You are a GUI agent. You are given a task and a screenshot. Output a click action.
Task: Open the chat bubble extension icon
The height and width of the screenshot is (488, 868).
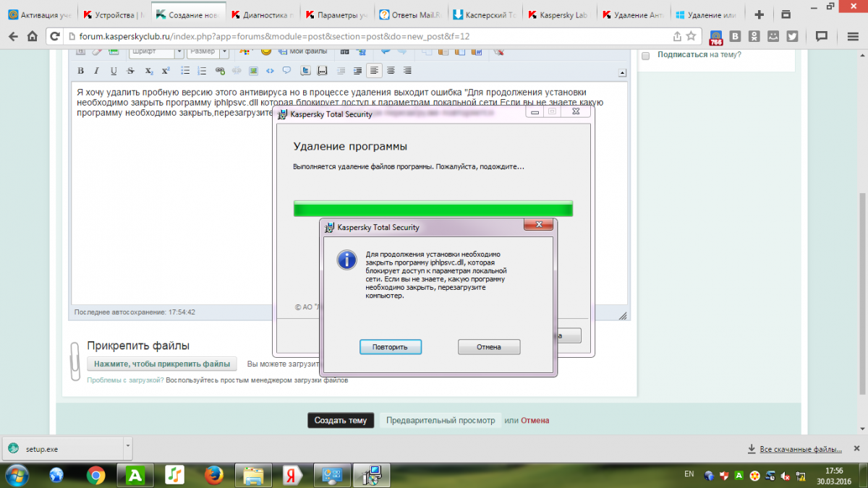click(x=821, y=36)
